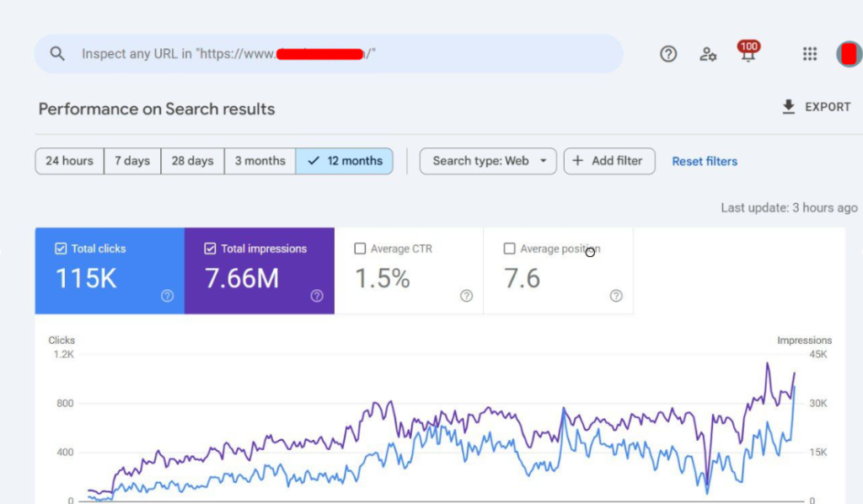Click the help icon on Total clicks card
This screenshot has width=863, height=504.
coord(167,296)
